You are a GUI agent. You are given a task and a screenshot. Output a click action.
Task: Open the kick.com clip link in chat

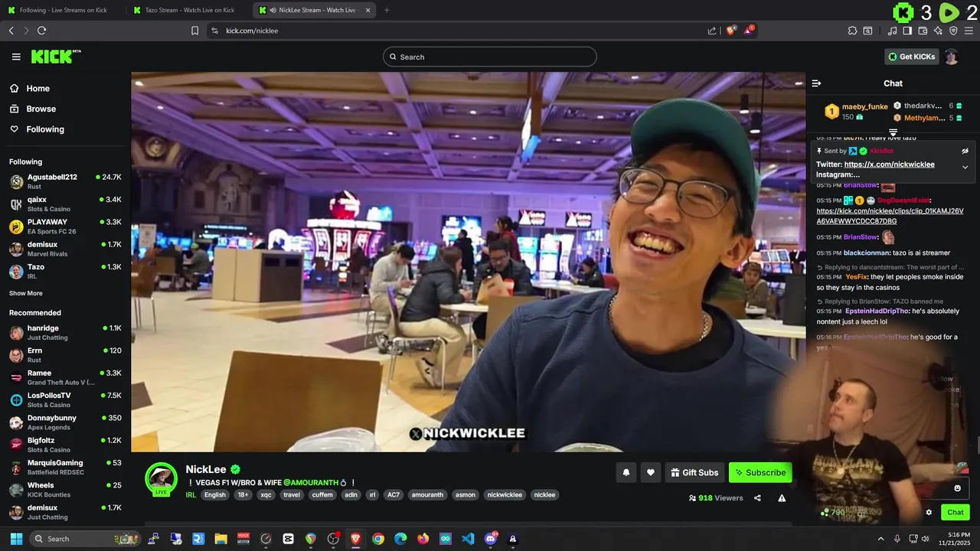click(x=890, y=216)
